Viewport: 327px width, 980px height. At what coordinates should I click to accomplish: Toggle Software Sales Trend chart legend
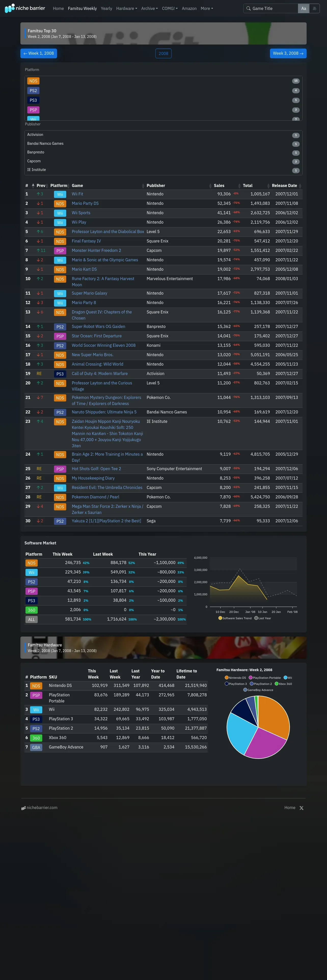(x=235, y=618)
